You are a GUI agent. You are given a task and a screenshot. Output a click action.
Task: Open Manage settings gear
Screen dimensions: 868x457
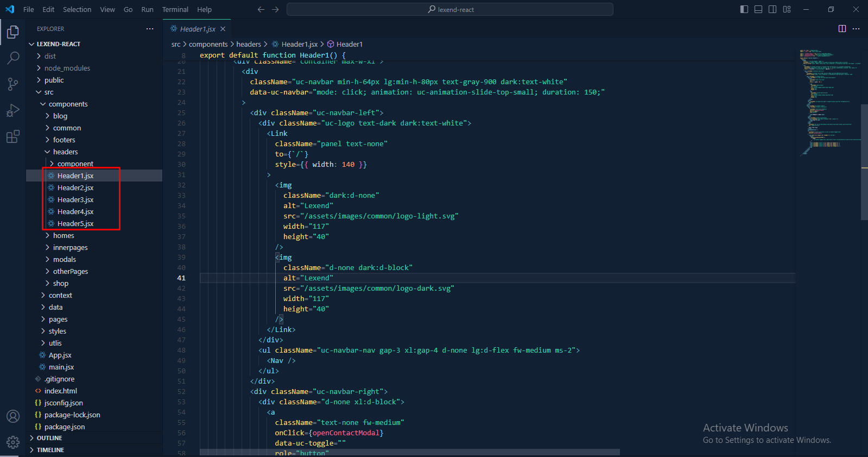coord(13,442)
